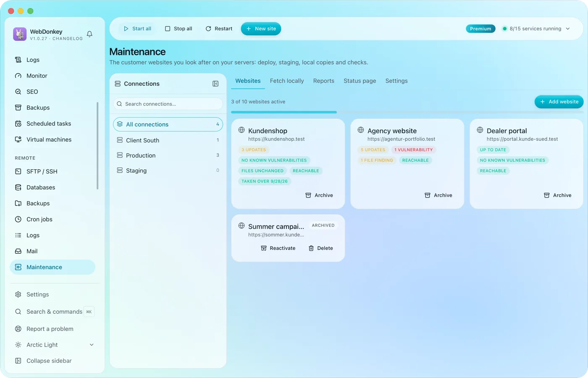This screenshot has width=588, height=378.
Task: Open the CHANGELOG link under WebDonkey
Action: [x=68, y=39]
